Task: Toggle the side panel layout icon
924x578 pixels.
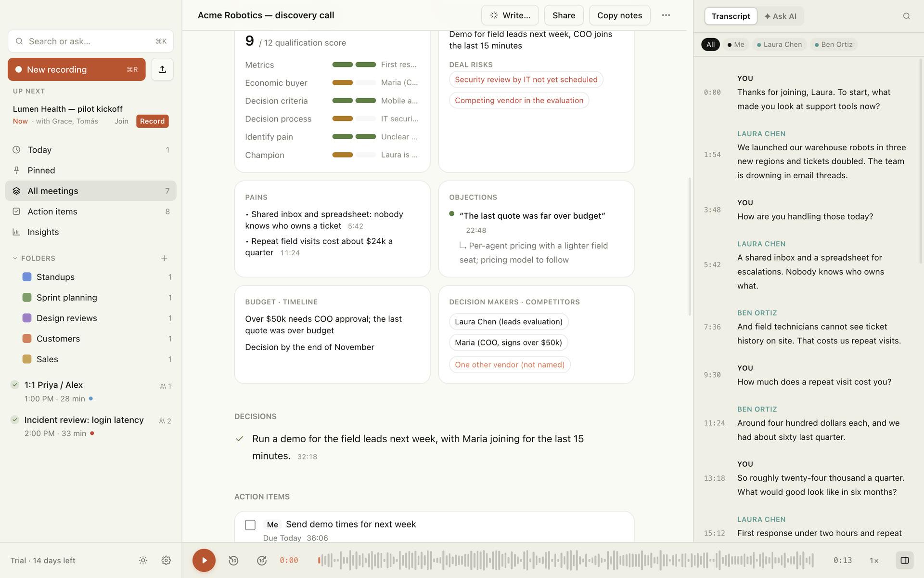Action: pos(905,560)
